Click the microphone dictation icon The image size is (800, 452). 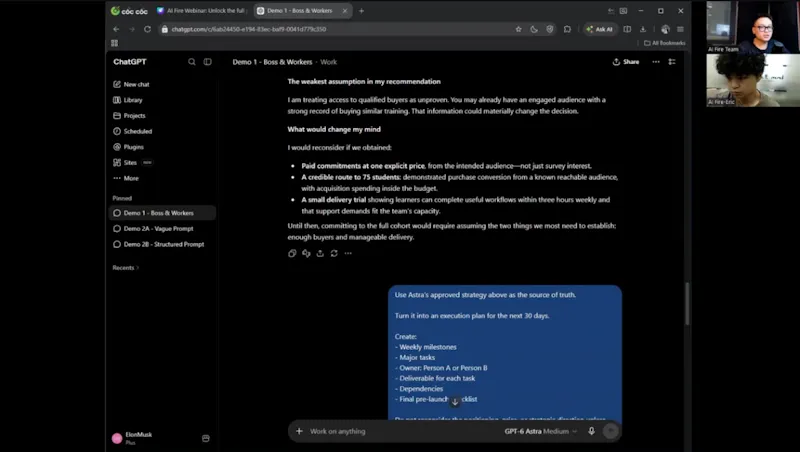pyautogui.click(x=591, y=431)
